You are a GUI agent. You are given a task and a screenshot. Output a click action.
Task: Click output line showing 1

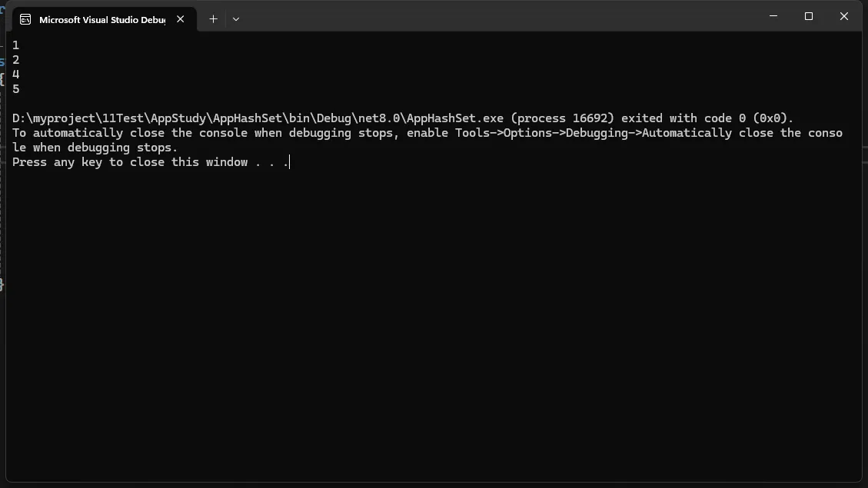[x=15, y=45]
